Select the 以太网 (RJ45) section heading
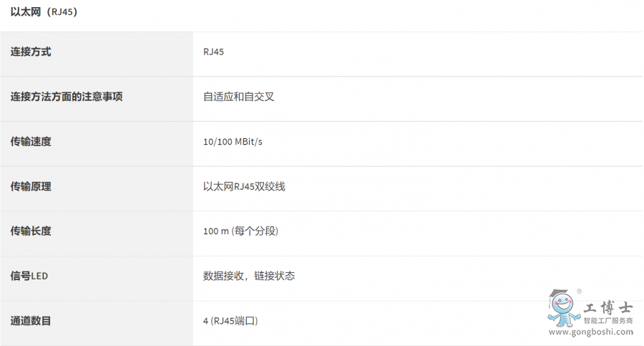Screen dimensions: 644x346 tap(44, 12)
